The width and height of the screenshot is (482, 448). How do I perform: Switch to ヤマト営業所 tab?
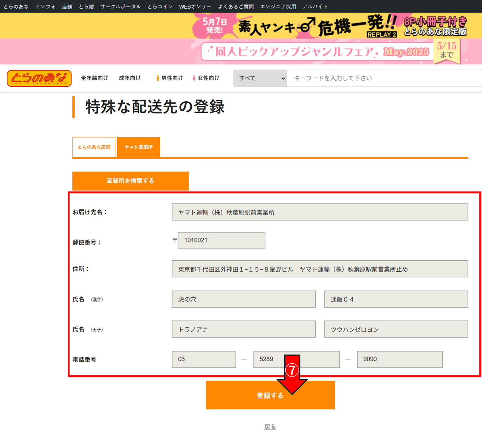pyautogui.click(x=139, y=147)
